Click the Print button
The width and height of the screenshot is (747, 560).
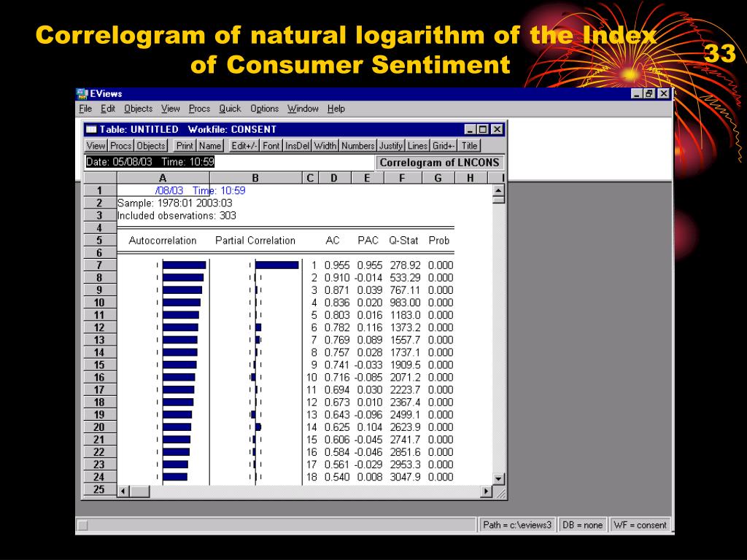tap(185, 146)
